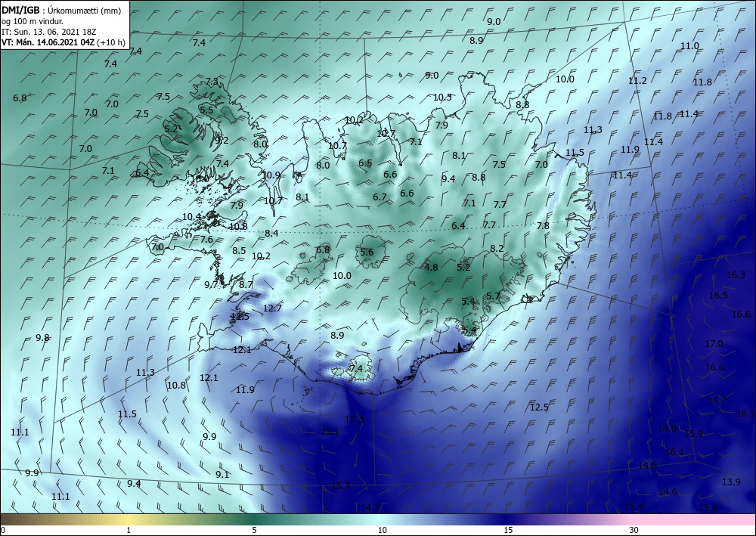
Task: Click the 6.5 value in north Iceland
Action: [365, 163]
